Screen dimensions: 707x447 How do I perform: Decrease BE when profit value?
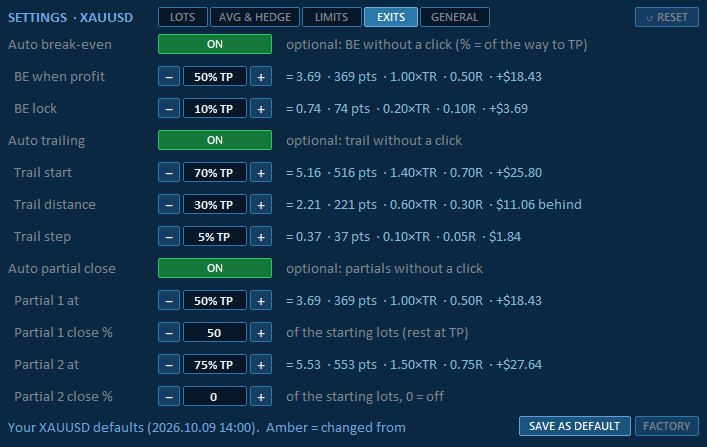click(x=169, y=76)
